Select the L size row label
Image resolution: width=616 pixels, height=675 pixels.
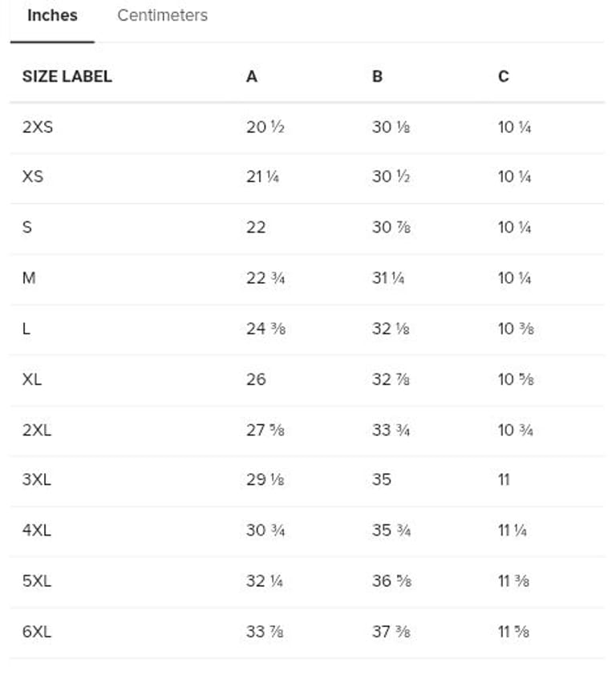(x=26, y=329)
